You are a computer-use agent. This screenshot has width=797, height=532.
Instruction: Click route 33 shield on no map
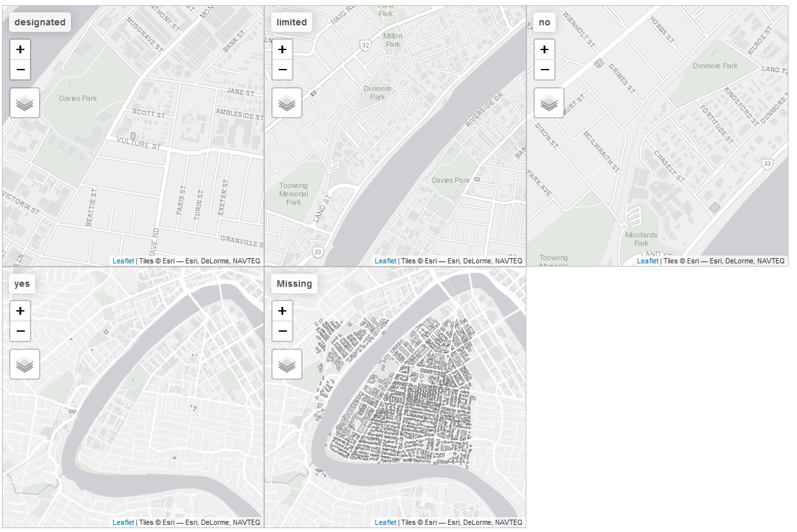pos(768,163)
